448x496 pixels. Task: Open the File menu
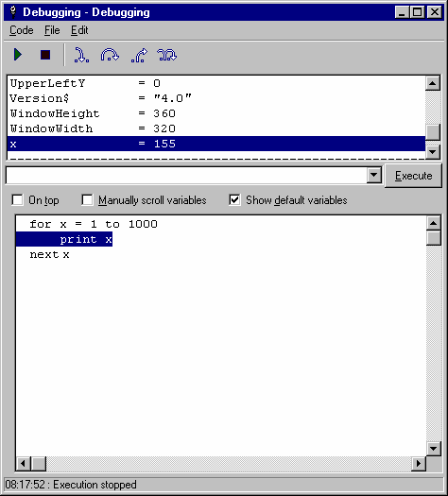(52, 30)
